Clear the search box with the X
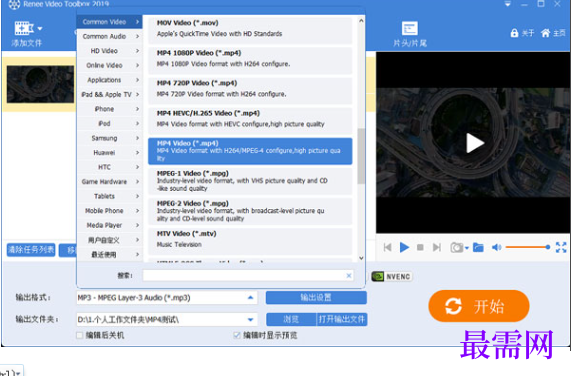 [x=349, y=276]
